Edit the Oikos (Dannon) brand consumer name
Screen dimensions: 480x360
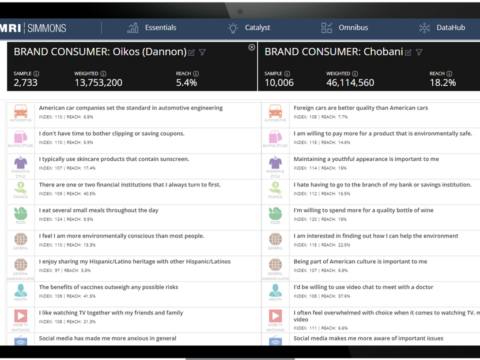pyautogui.click(x=191, y=53)
